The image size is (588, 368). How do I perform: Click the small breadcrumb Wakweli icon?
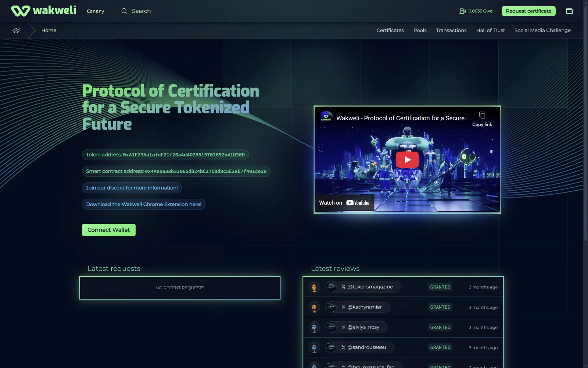point(16,30)
